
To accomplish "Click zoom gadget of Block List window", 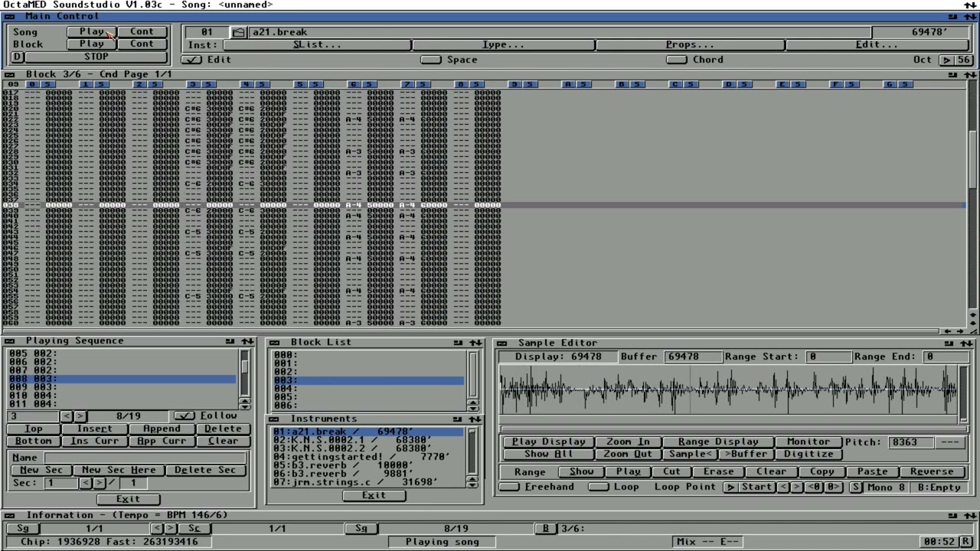I will coord(458,343).
